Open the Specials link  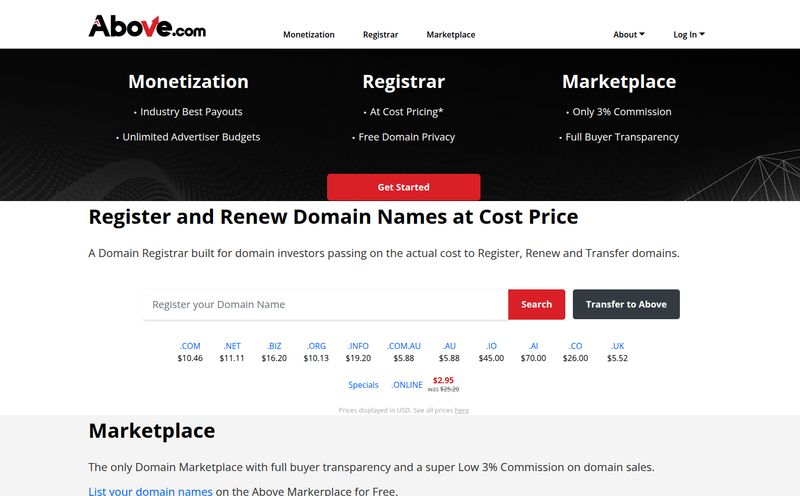363,385
